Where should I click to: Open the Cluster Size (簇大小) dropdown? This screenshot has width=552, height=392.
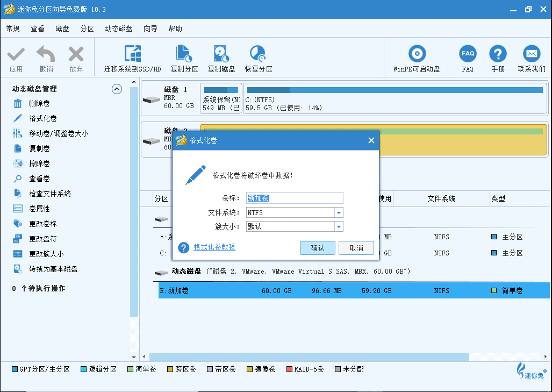pos(339,226)
